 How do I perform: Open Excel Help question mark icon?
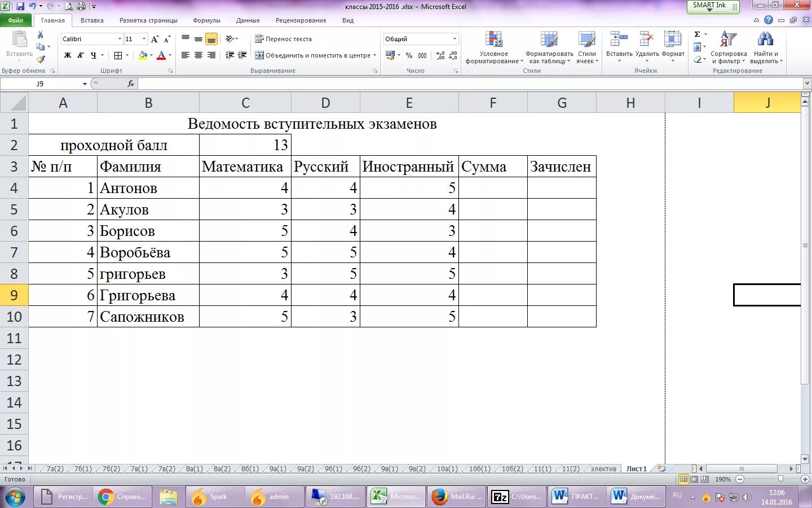click(769, 20)
